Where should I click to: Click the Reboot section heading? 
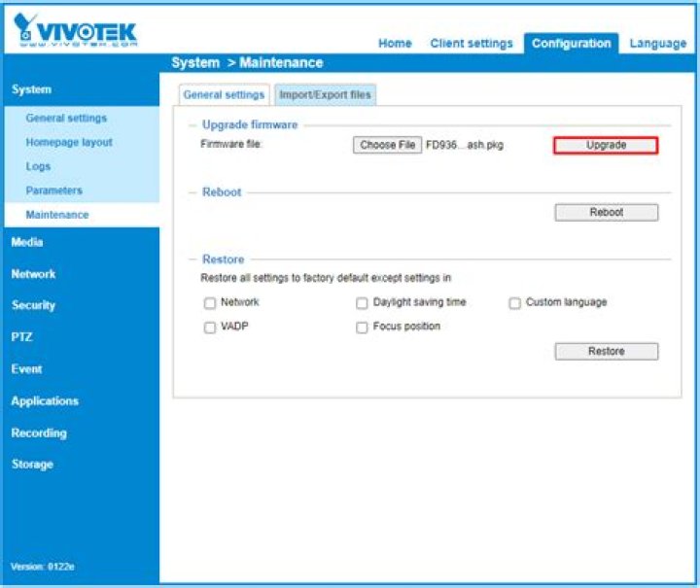[x=222, y=191]
